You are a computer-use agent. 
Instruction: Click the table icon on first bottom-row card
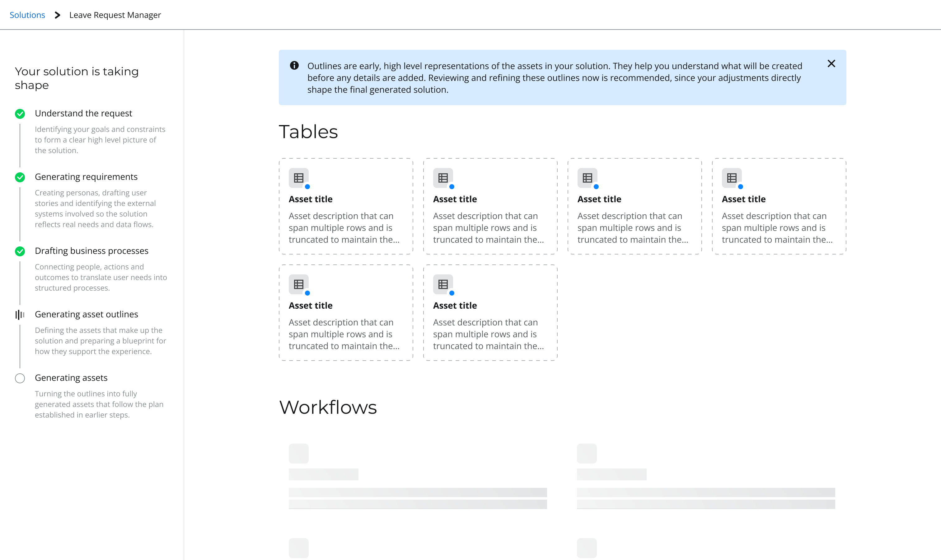tap(298, 284)
